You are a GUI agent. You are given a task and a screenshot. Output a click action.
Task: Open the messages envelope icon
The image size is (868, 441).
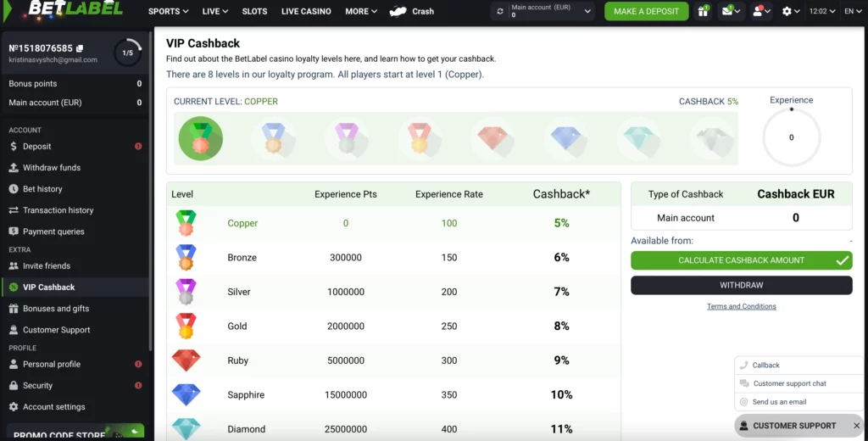(731, 11)
